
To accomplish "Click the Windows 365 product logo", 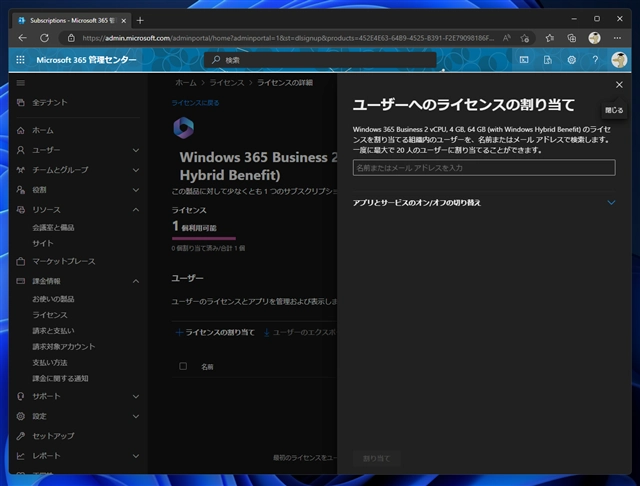I will point(184,128).
